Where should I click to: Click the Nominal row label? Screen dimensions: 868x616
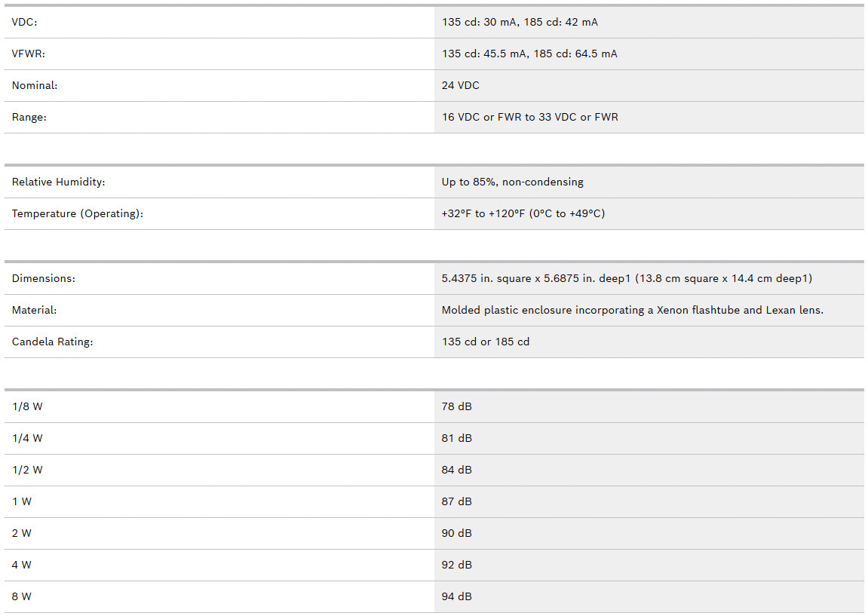click(35, 85)
